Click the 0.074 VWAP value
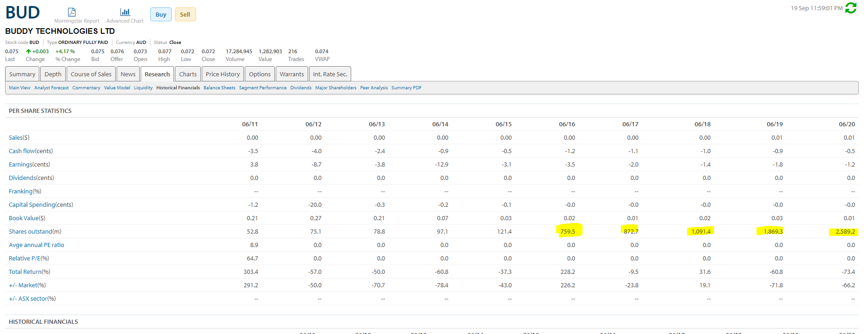868x334 pixels. click(x=322, y=51)
